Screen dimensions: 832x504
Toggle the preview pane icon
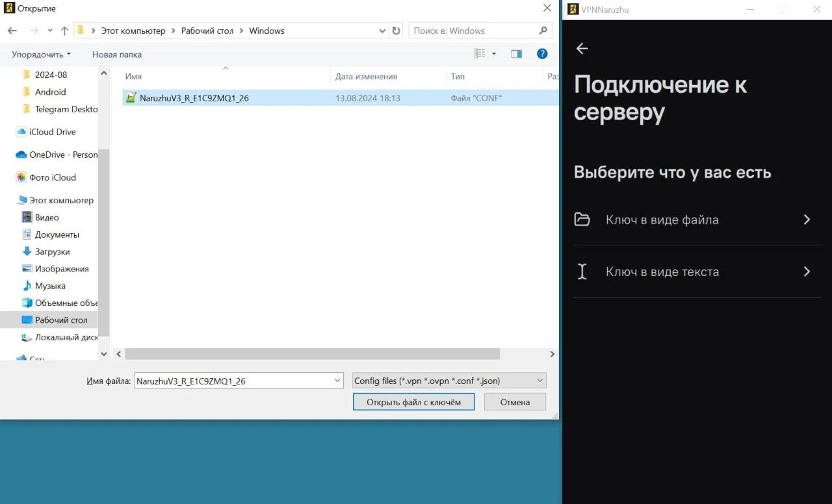[516, 54]
